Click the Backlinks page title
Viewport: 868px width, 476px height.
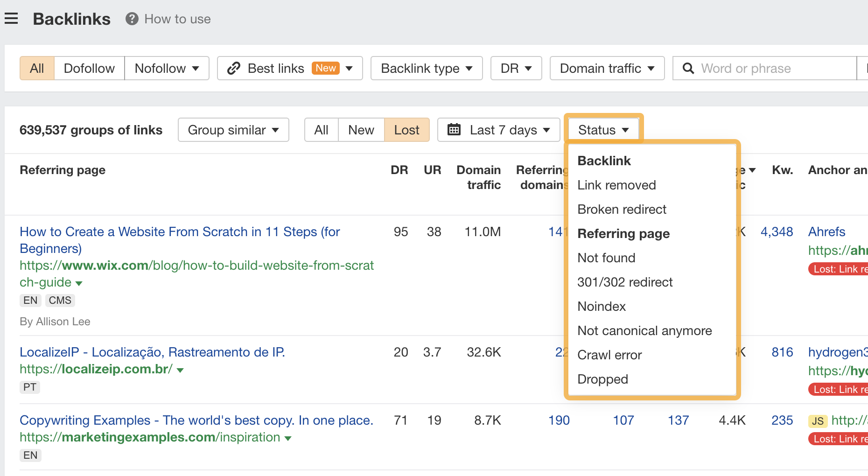pyautogui.click(x=72, y=19)
